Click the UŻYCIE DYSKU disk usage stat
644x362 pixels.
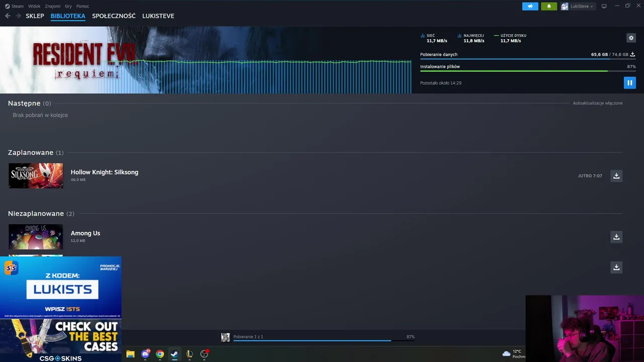point(510,38)
